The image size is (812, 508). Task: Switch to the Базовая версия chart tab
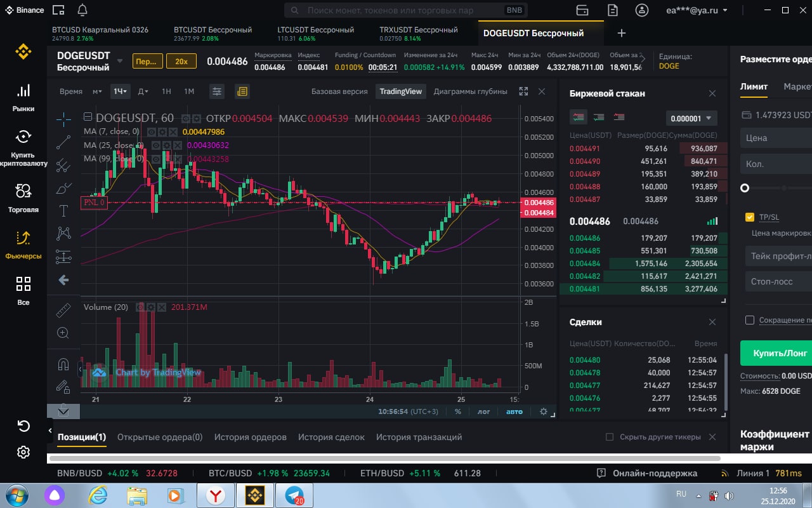click(339, 91)
